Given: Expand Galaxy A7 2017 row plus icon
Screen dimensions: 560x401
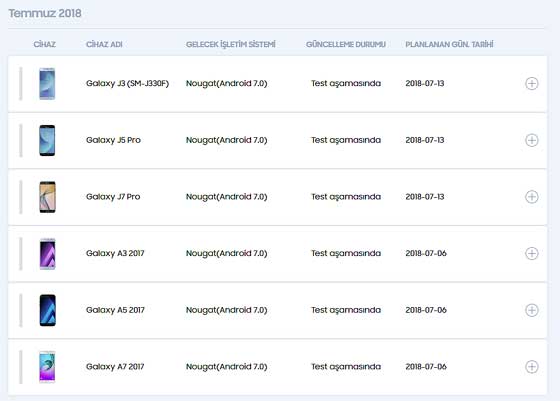Looking at the screenshot, I should 532,367.
